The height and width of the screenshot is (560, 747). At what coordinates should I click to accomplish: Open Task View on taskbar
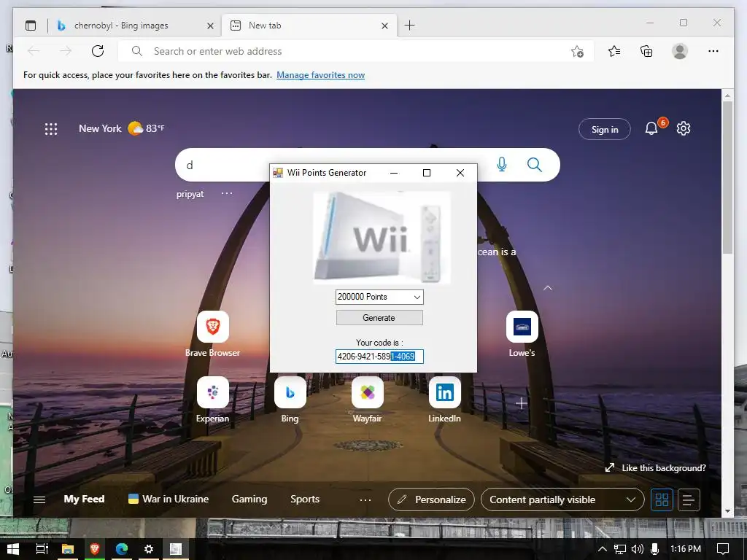point(42,549)
